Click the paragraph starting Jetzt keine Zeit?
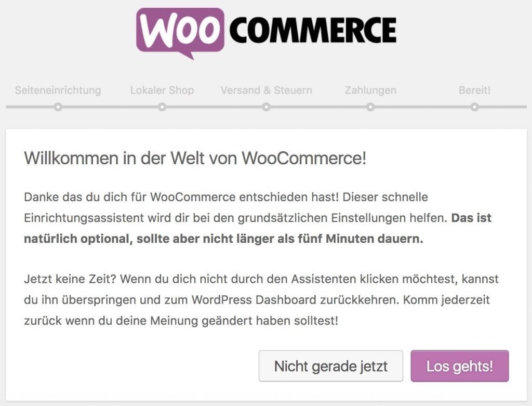532x406 pixels. [261, 300]
